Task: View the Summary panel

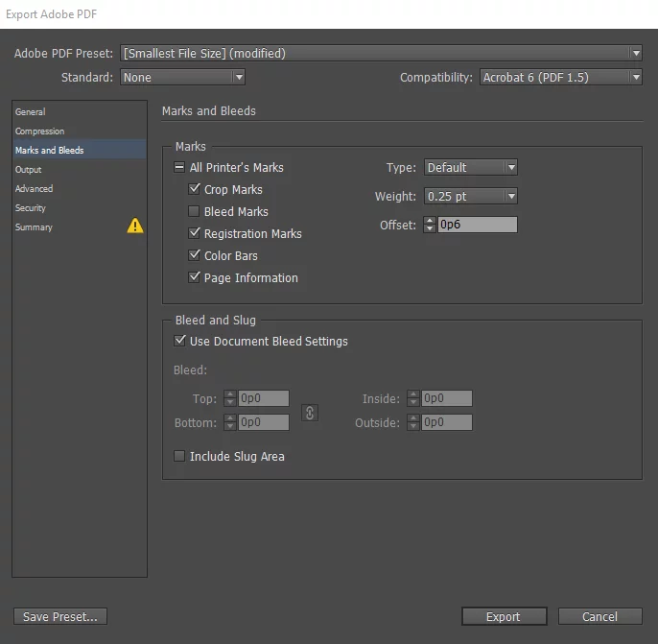Action: click(80, 227)
